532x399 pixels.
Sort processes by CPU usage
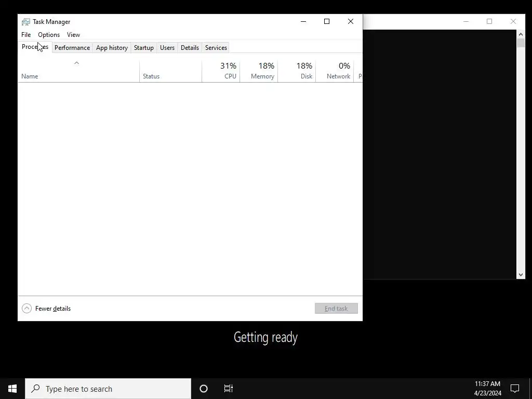(x=221, y=71)
